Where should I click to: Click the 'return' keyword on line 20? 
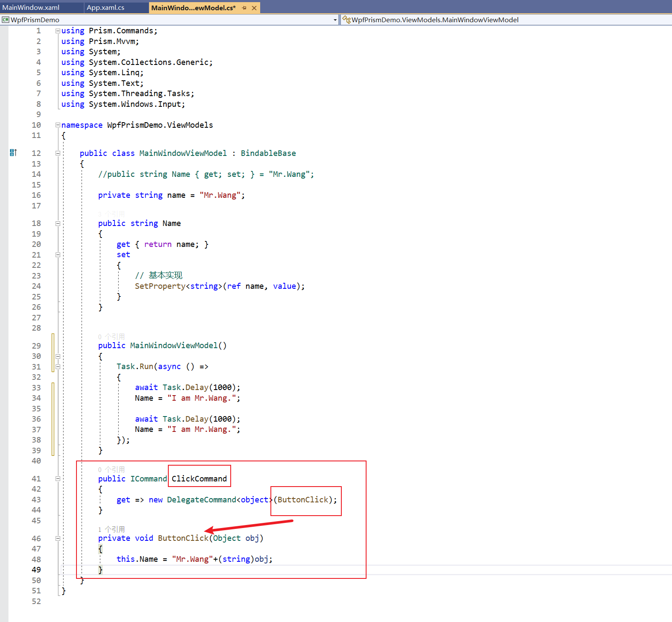coord(158,244)
